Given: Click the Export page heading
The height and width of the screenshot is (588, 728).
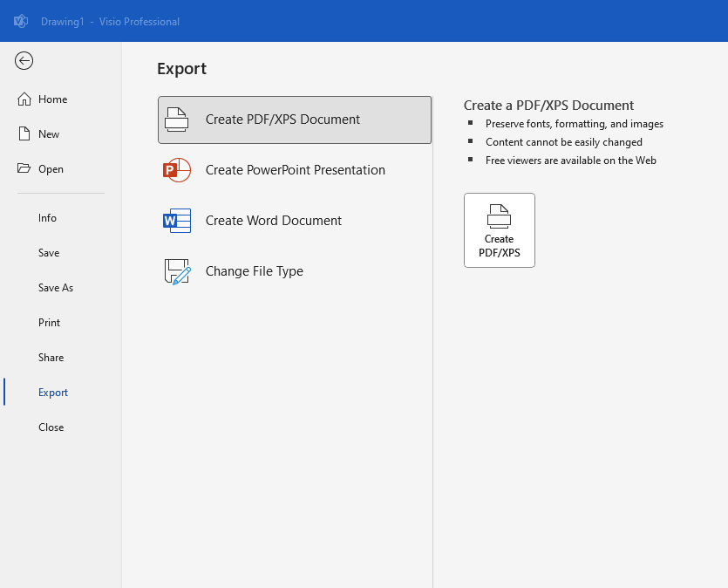Looking at the screenshot, I should pos(181,69).
